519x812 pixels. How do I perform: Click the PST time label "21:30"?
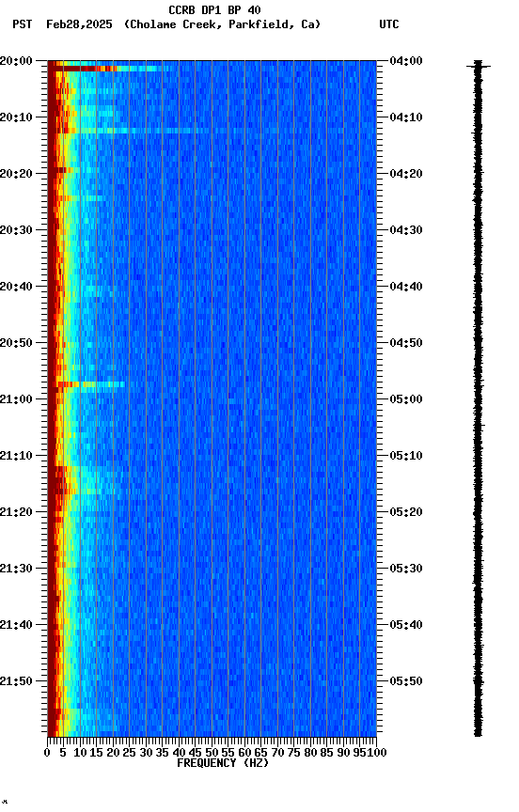16,570
